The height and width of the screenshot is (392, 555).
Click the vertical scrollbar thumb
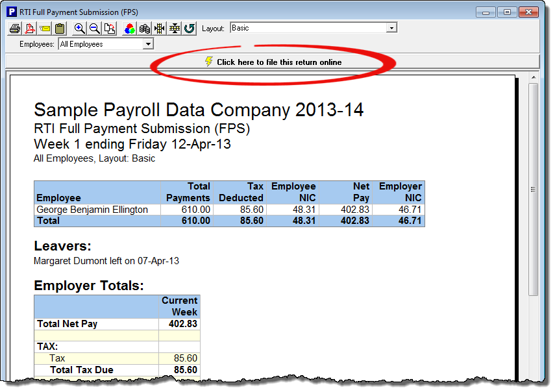pos(533,188)
